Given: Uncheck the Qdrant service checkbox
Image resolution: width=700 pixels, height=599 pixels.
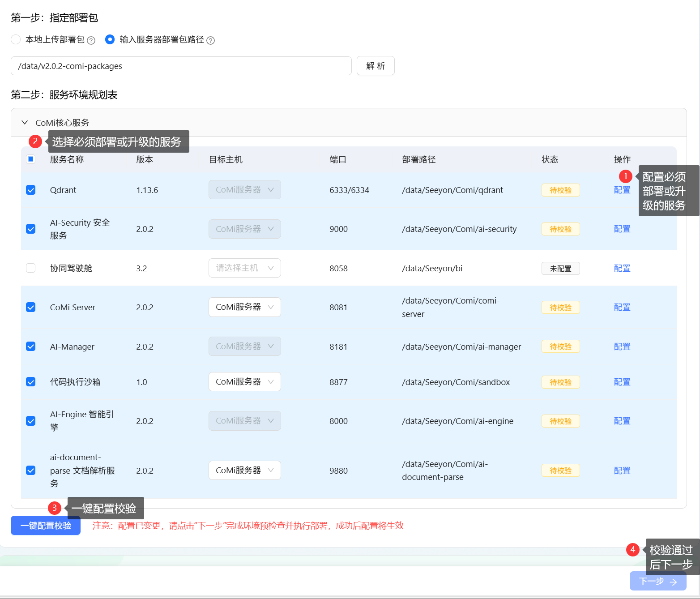Looking at the screenshot, I should (31, 190).
